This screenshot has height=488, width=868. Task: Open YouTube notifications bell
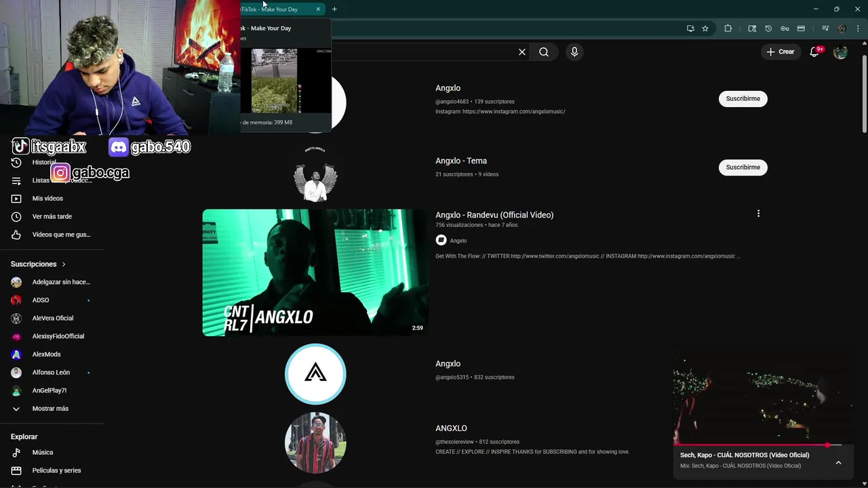point(815,52)
